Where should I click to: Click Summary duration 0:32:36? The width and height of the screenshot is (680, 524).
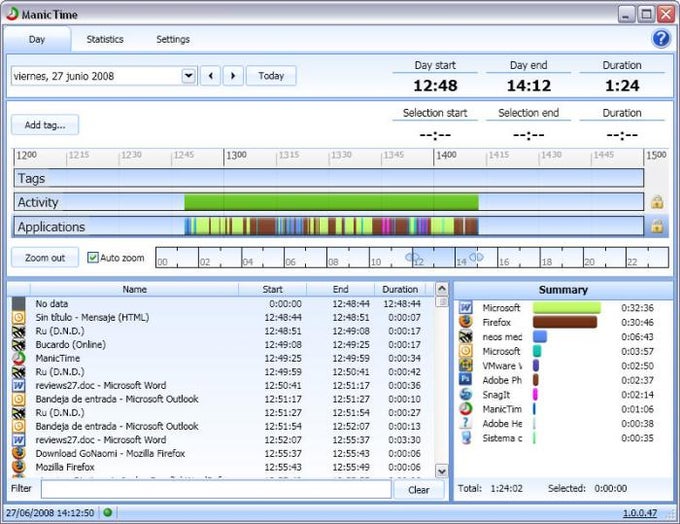tap(637, 308)
